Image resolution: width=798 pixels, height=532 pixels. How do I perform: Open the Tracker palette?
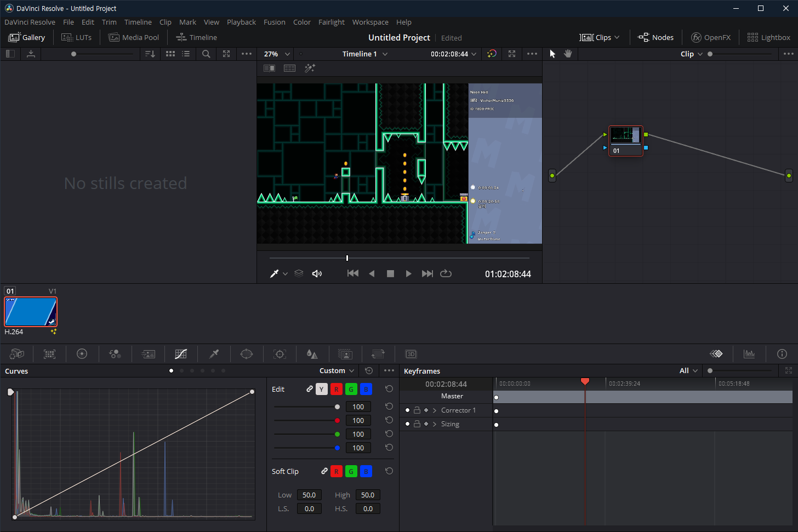coord(280,354)
